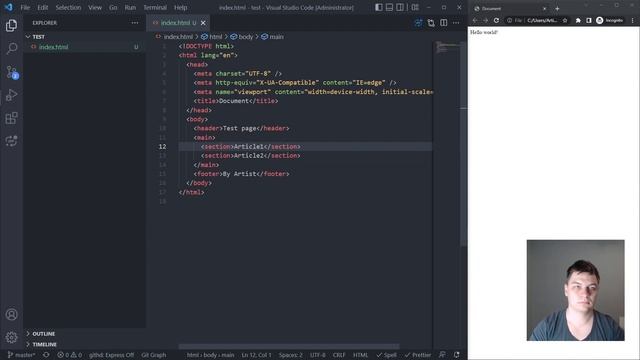Open the Help menu
This screenshot has width=640, height=360.
tap(180, 7)
